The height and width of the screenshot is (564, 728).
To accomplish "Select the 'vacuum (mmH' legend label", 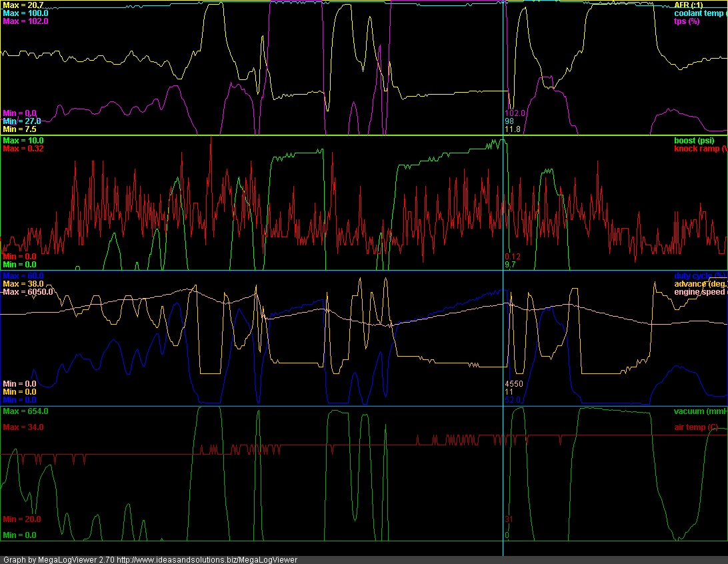I will click(701, 411).
